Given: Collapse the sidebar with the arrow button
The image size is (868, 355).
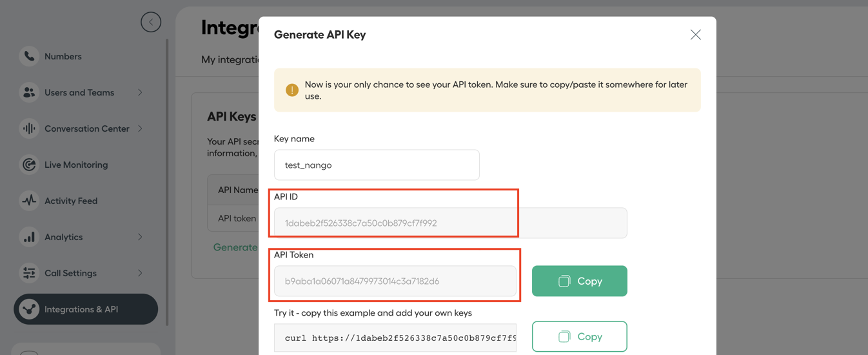Looking at the screenshot, I should [x=151, y=22].
